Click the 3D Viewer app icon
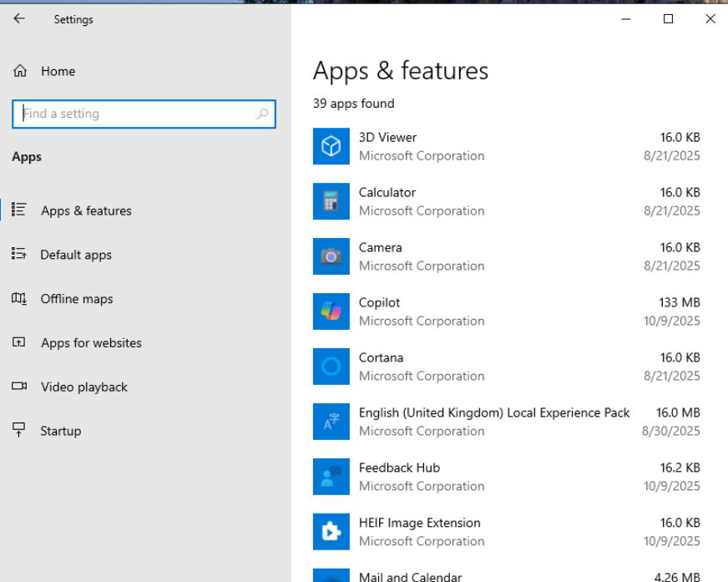The height and width of the screenshot is (582, 728). click(331, 146)
